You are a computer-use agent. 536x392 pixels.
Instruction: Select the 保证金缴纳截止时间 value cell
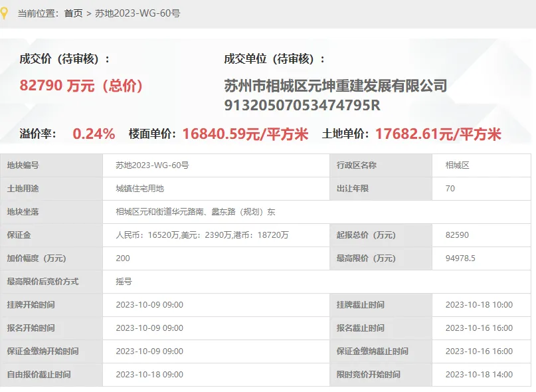482,351
